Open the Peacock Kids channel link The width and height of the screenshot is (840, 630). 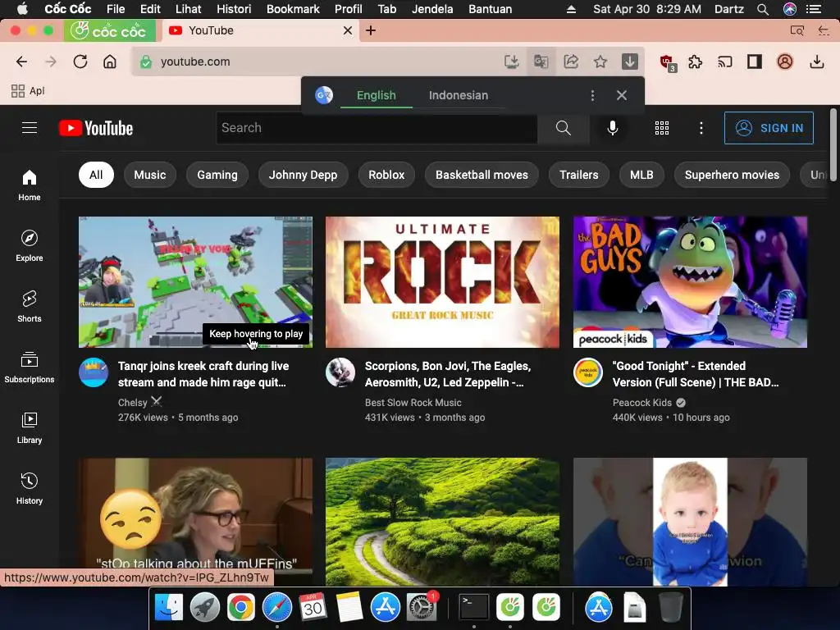642,402
